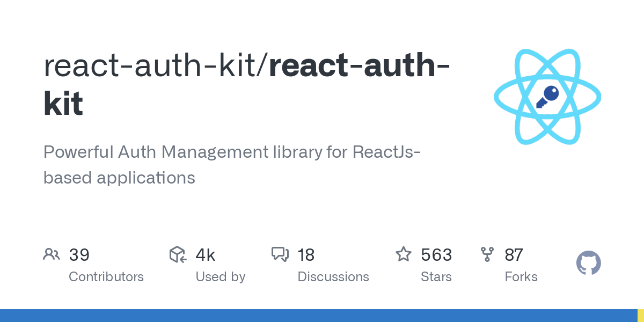Click the 4k Used by count
This screenshot has height=322, width=644.
click(204, 254)
